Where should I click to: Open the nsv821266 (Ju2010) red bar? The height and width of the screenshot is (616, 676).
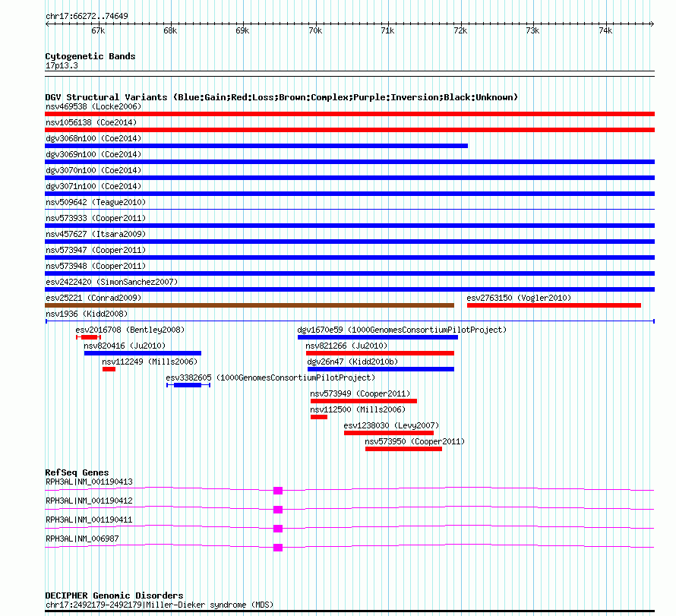pyautogui.click(x=380, y=353)
